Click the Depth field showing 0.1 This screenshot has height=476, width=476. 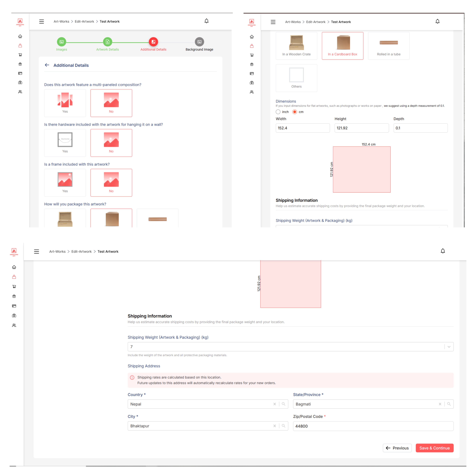[420, 128]
